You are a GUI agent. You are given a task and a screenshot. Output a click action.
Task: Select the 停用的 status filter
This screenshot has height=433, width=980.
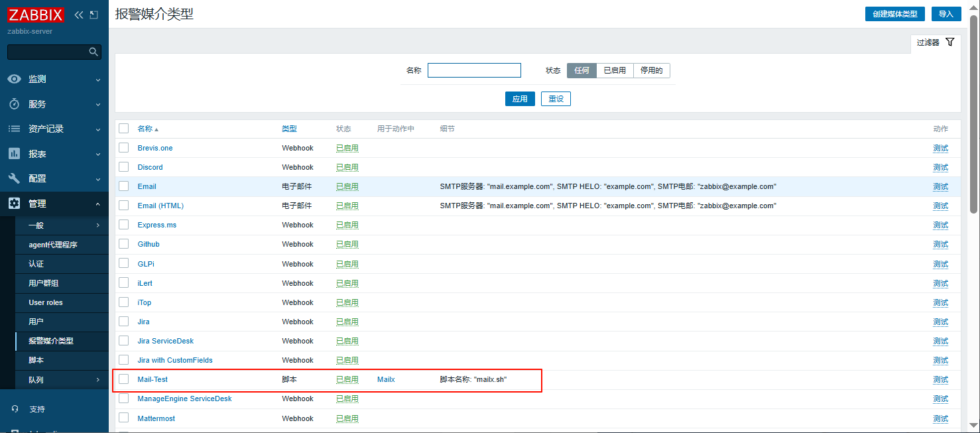652,70
